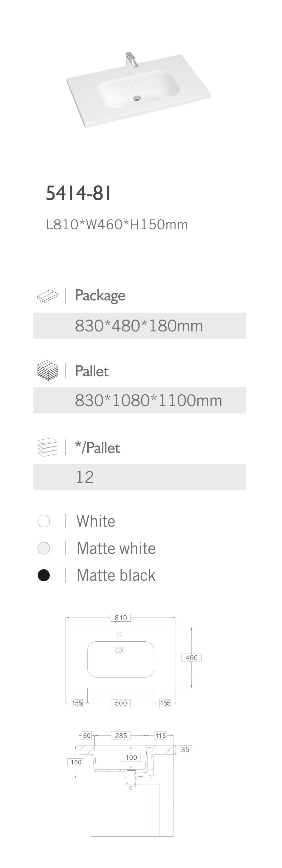Select the Matte black color swatch
The height and width of the screenshot is (868, 282).
[x=44, y=575]
